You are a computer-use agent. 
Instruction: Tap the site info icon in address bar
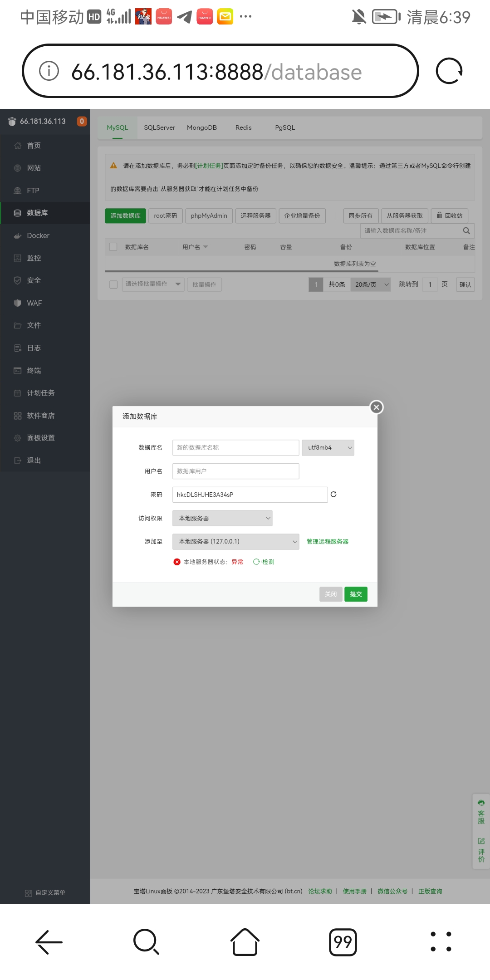point(49,71)
